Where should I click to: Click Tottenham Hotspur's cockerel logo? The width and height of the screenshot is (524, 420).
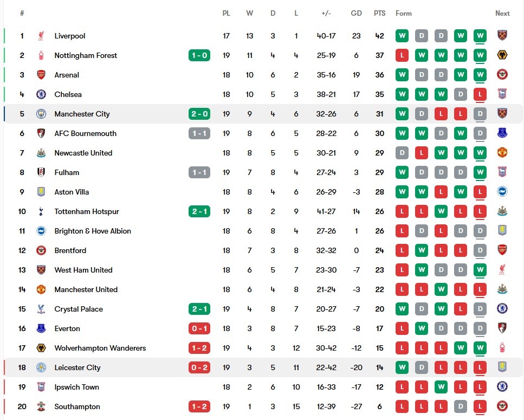coord(41,211)
